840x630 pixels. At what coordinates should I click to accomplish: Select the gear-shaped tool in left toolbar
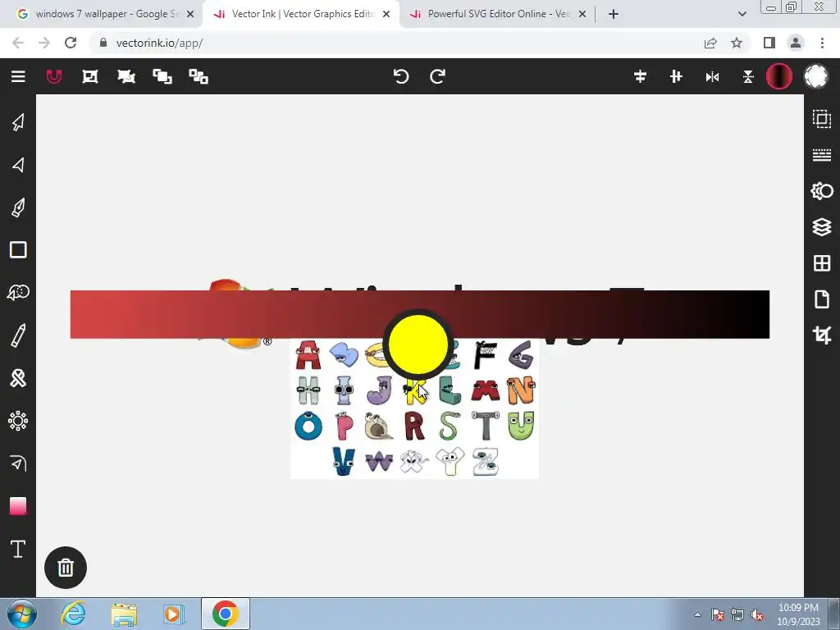[x=18, y=421]
